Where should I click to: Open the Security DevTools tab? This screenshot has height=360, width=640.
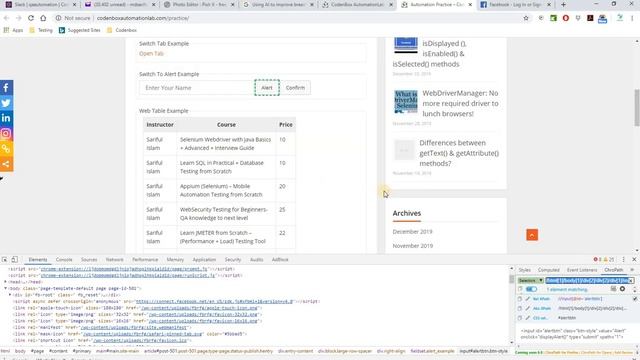233,260
